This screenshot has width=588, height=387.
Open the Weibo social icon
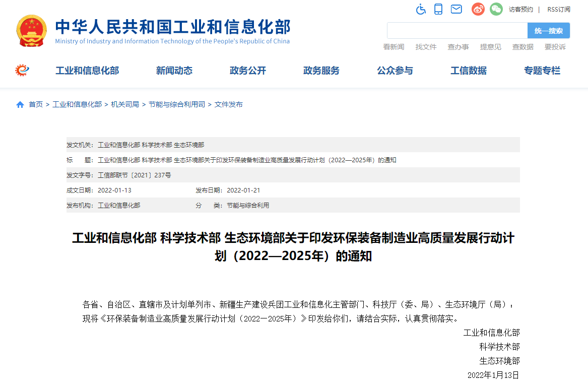coord(478,9)
